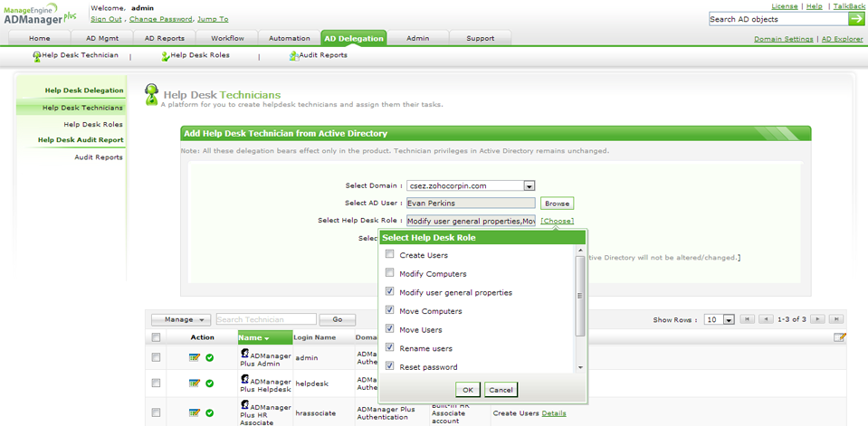Edit the admin technician row
868x426 pixels.
(x=194, y=358)
